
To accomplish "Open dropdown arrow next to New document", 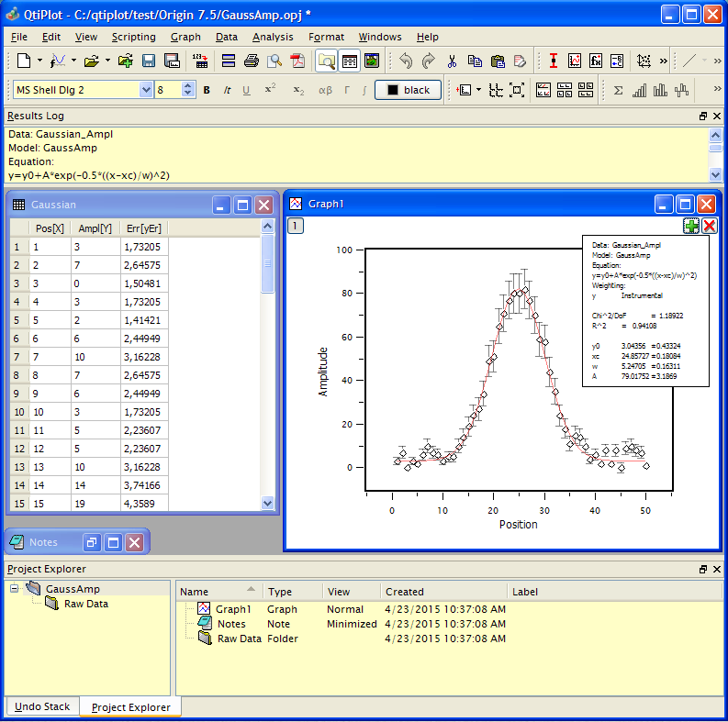I will click(x=39, y=61).
